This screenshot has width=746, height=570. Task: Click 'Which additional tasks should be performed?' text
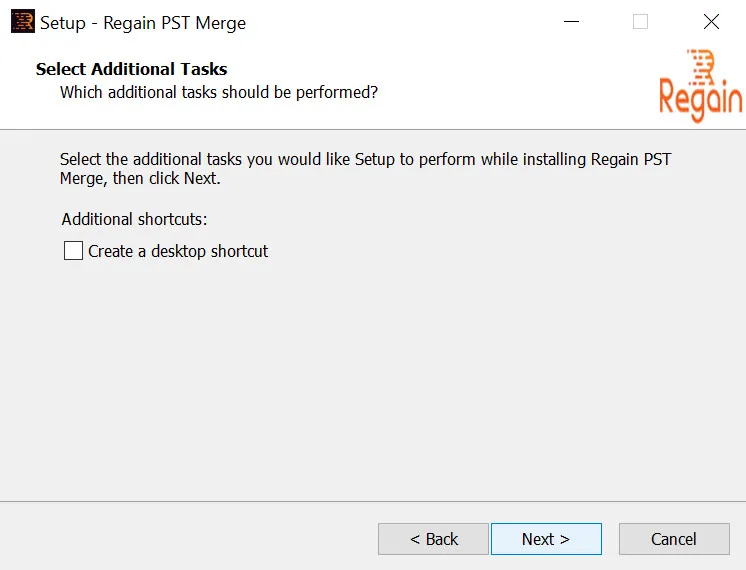[219, 92]
